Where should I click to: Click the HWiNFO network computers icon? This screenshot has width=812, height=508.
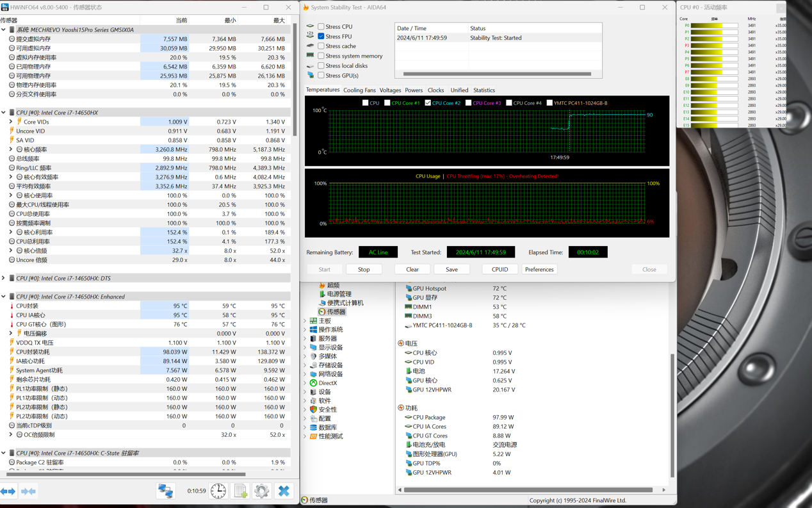click(x=166, y=491)
